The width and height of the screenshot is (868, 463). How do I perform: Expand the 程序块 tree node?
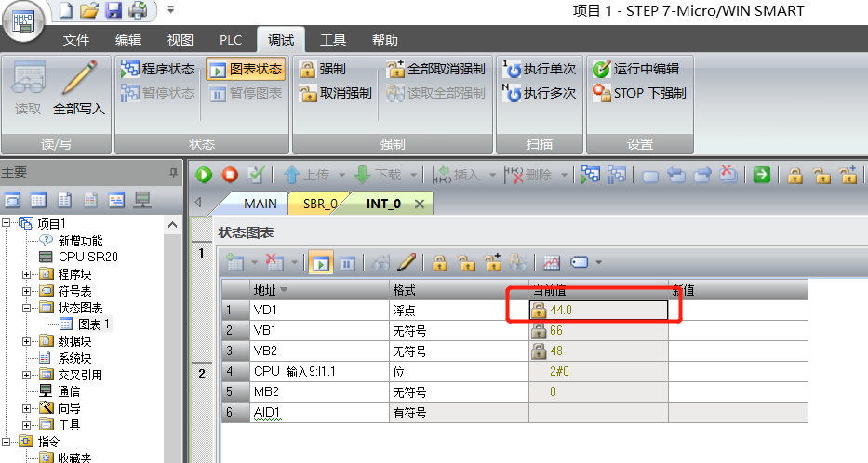click(26, 274)
